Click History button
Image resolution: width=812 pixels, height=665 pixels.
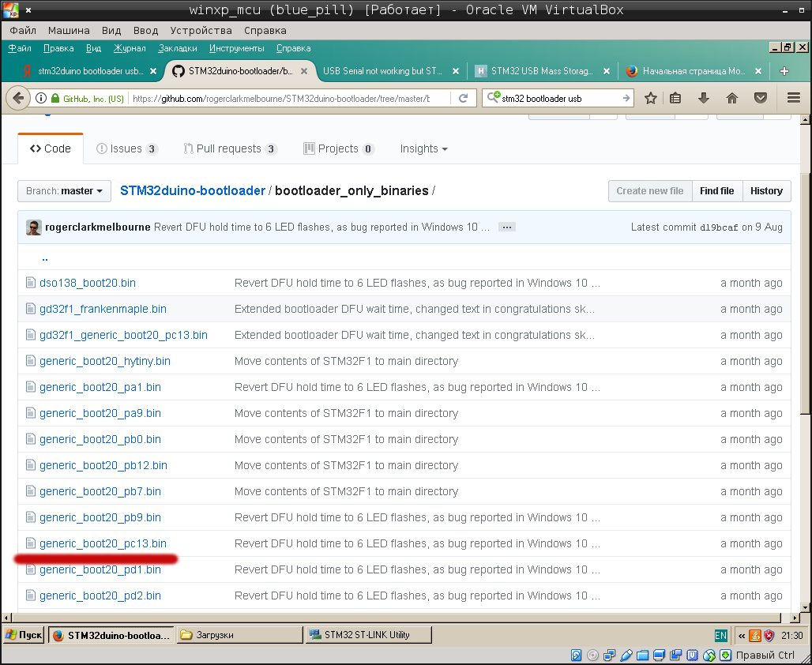point(766,191)
